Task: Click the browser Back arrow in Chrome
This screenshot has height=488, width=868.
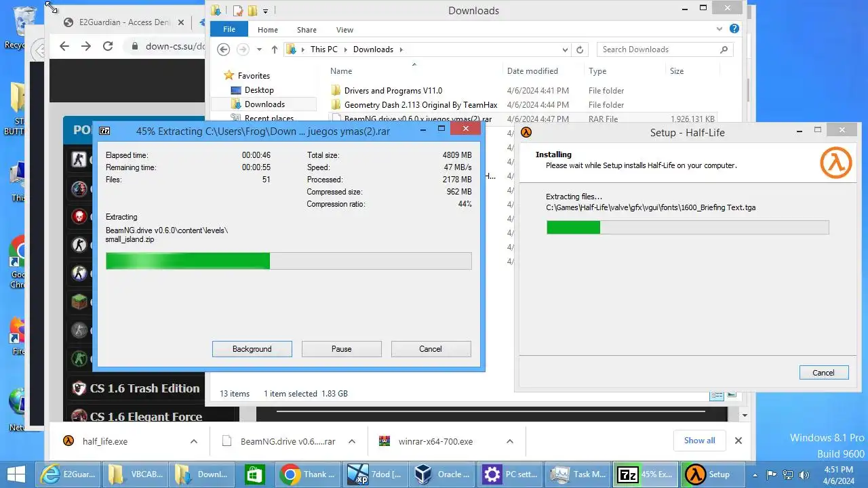Action: 64,46
